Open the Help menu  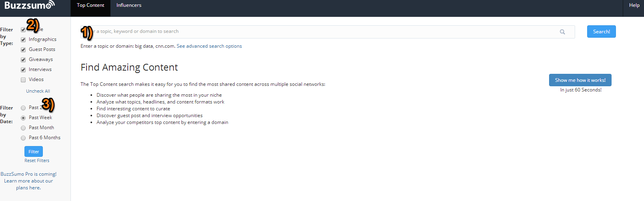point(634,5)
